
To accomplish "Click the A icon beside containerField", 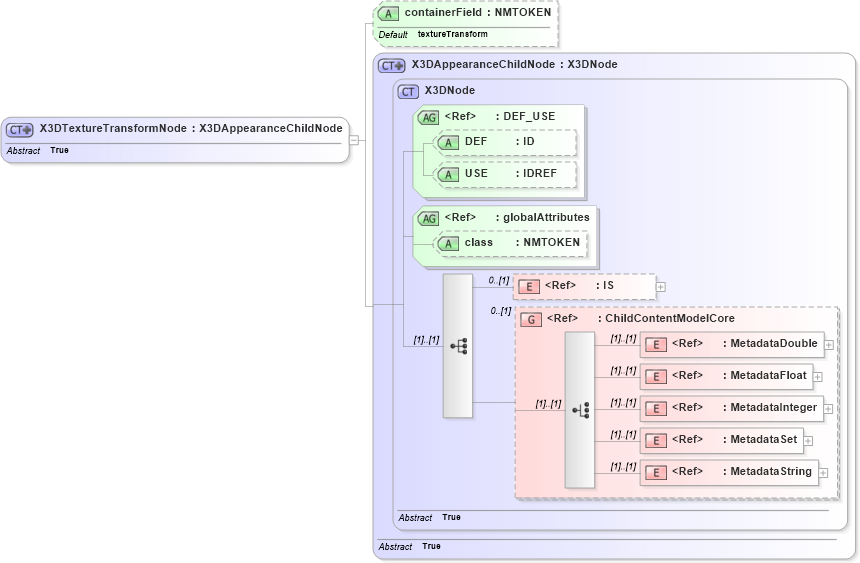I will (x=388, y=14).
